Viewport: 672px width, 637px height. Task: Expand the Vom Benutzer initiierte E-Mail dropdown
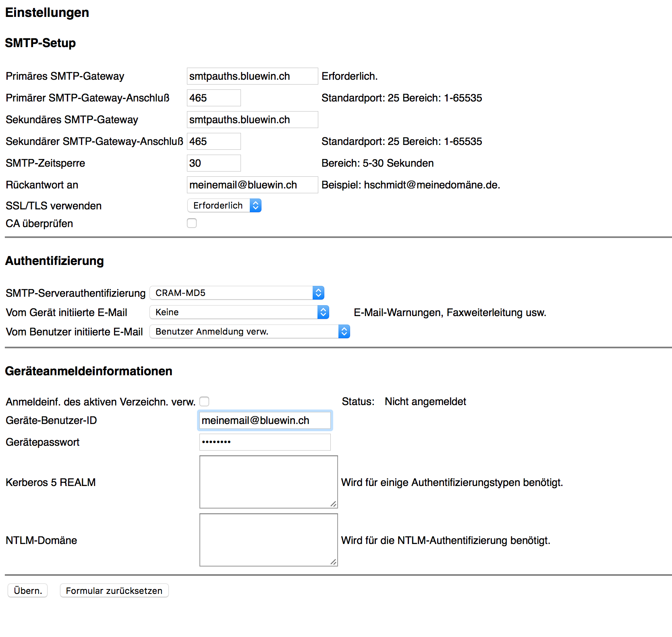250,331
